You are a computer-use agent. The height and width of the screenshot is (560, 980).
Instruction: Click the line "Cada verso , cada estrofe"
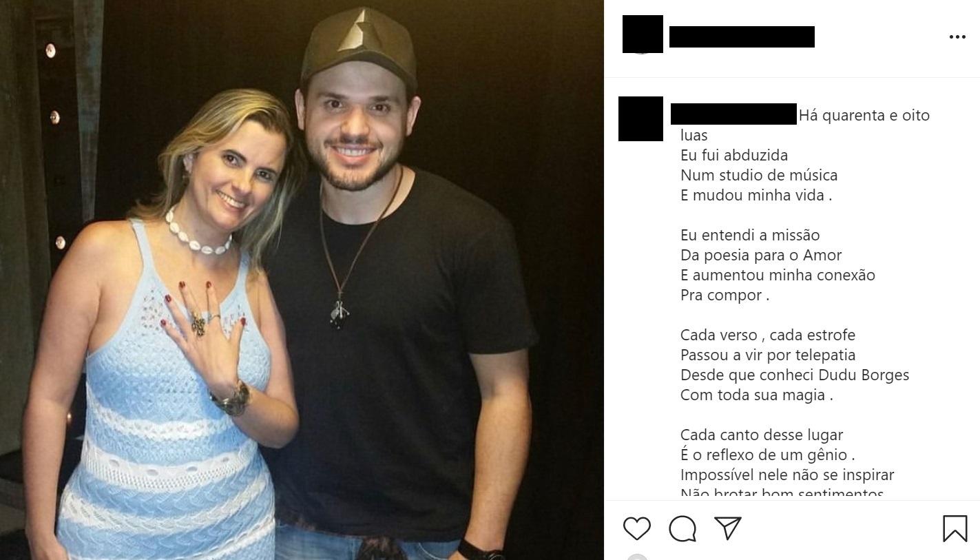(x=767, y=335)
